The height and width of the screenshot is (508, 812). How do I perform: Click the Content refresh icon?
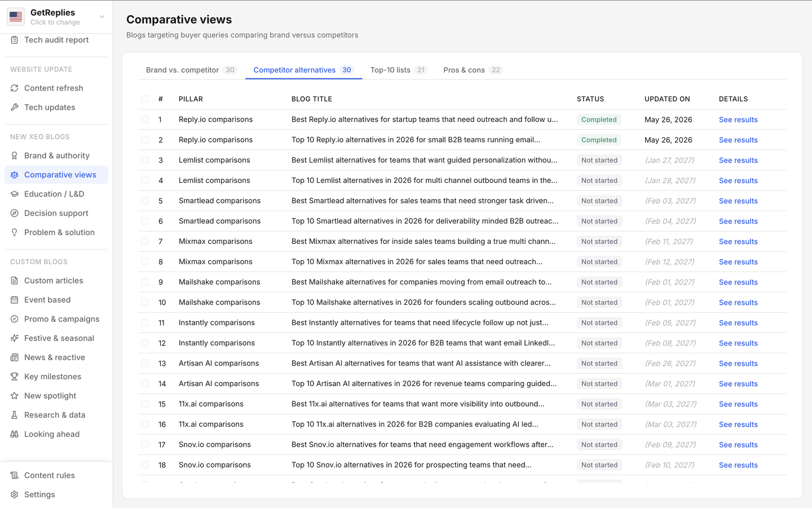pos(15,88)
